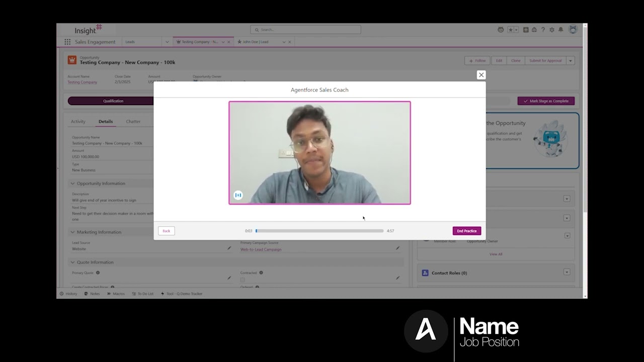Open the Trailhead guidance icon
The width and height of the screenshot is (644, 362).
pyautogui.click(x=534, y=30)
